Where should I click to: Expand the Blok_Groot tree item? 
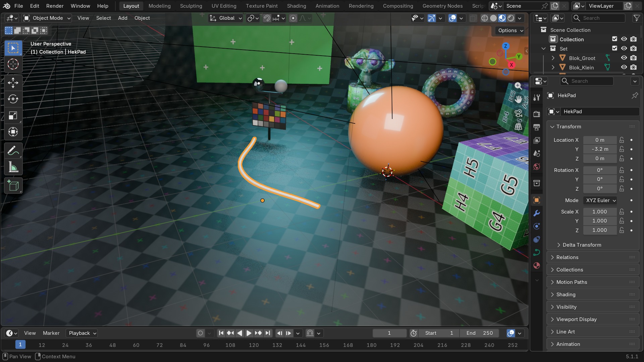[x=553, y=58]
